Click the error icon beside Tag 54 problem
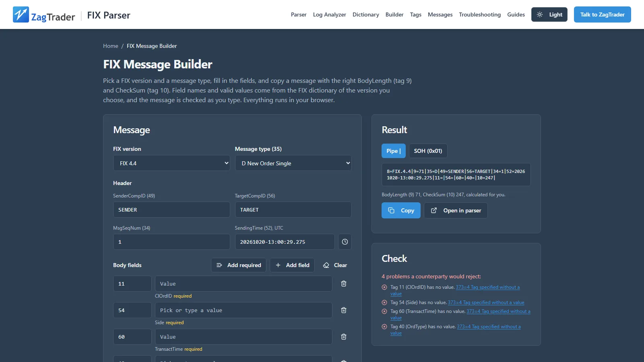Viewport: 644px width, 362px height. (x=384, y=302)
